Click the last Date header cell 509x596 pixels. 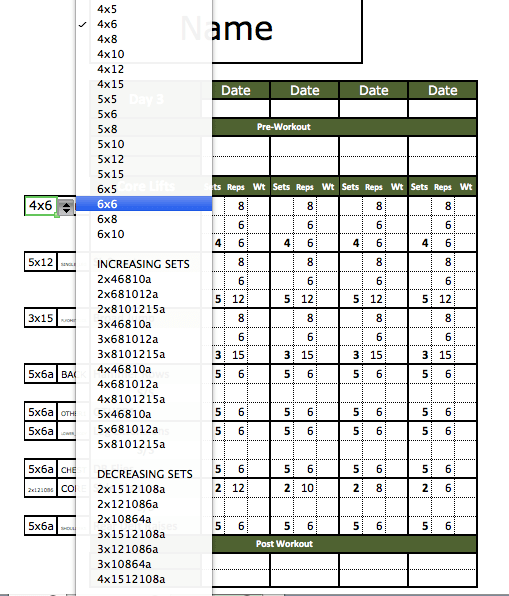[442, 90]
